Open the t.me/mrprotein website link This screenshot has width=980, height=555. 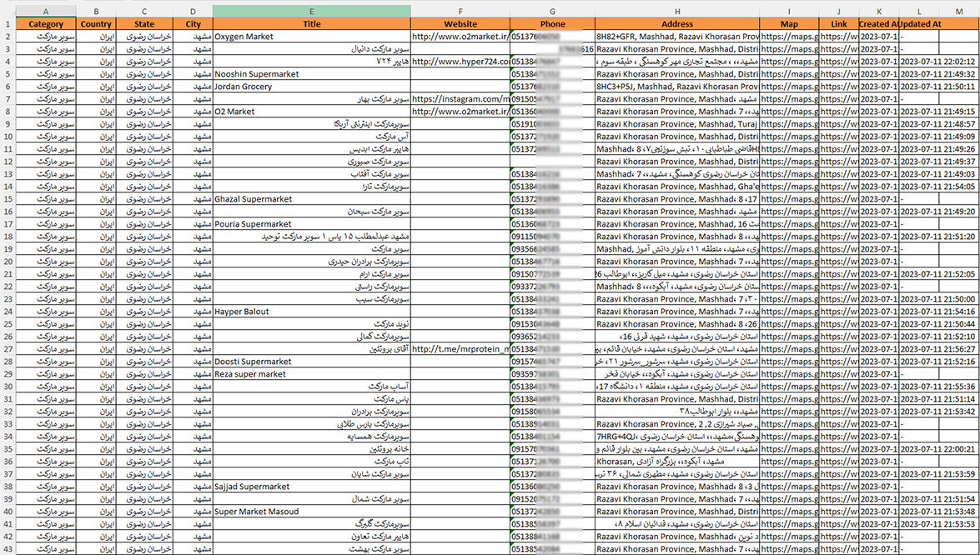coord(460,348)
